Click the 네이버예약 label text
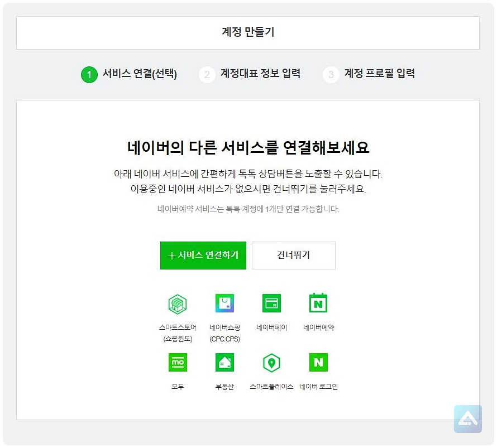The width and height of the screenshot is (497, 448). pyautogui.click(x=318, y=327)
